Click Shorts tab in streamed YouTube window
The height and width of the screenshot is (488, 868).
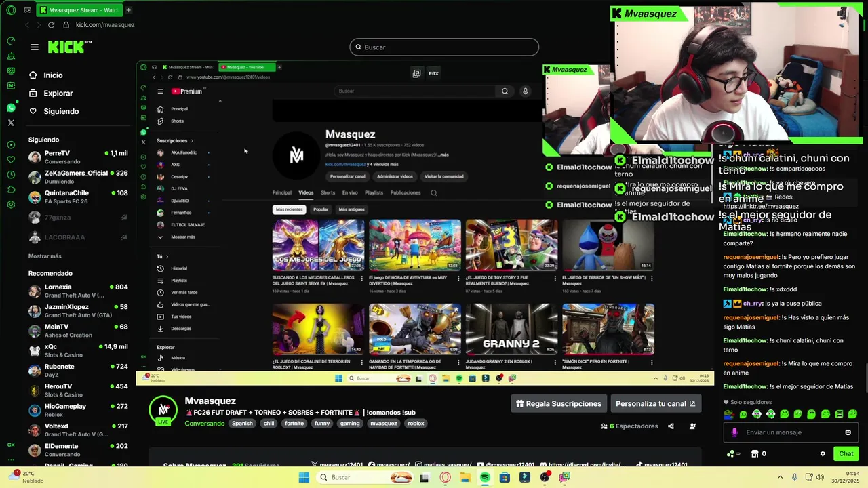[x=328, y=192]
